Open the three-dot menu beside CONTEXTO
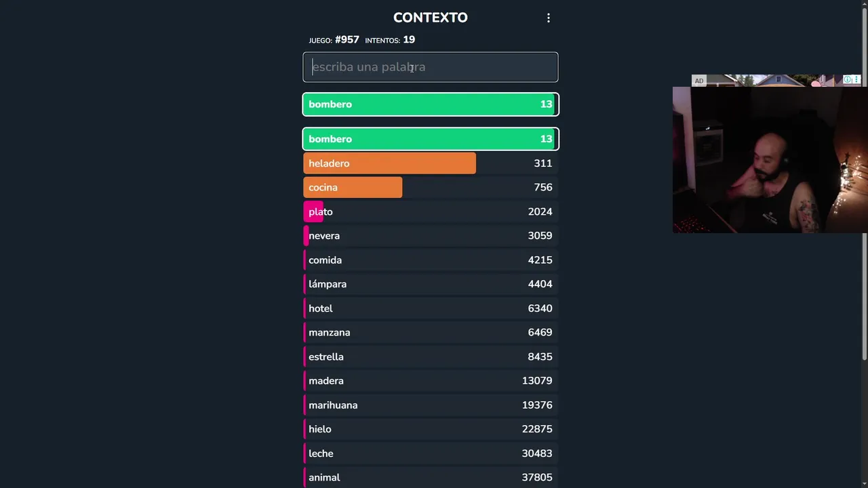The image size is (868, 488). pos(549,18)
